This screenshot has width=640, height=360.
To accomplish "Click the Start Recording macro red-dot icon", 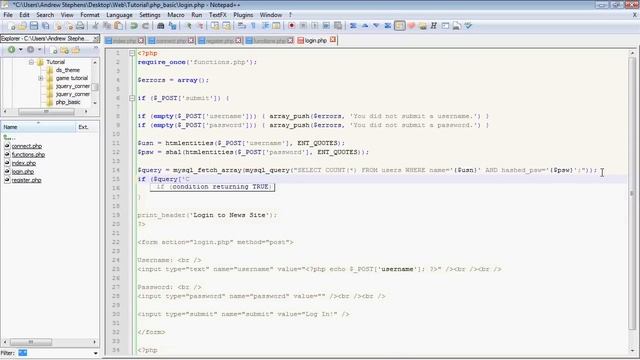I will [x=291, y=26].
